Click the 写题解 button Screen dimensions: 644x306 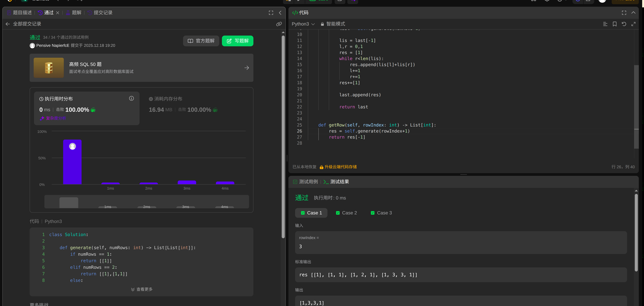pyautogui.click(x=237, y=41)
